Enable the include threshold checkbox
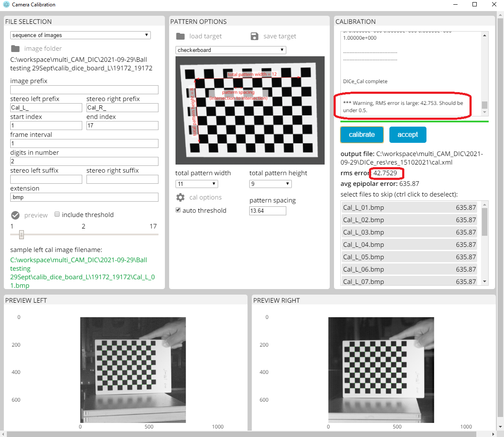This screenshot has width=504, height=437. [58, 214]
